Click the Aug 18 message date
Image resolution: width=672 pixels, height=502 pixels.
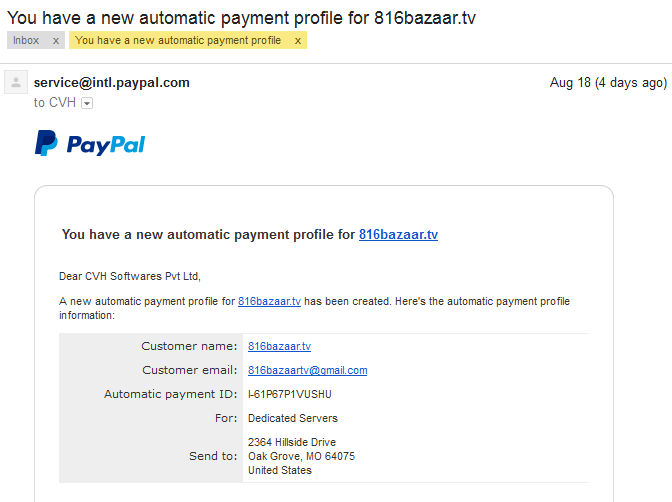tap(608, 82)
